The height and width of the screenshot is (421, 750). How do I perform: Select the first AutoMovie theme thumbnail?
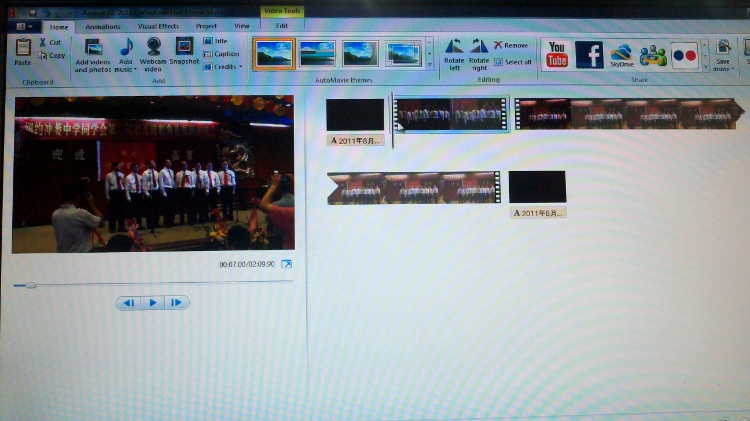click(273, 53)
